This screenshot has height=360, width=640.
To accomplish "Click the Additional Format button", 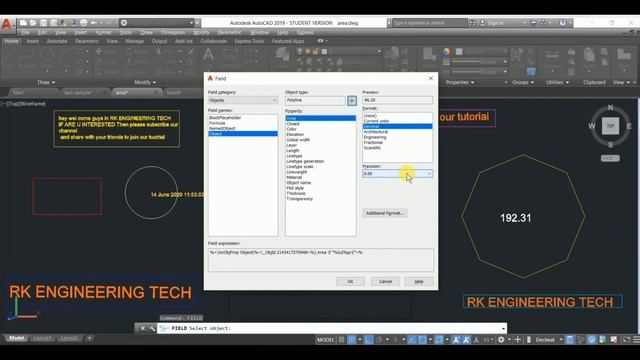I will coord(384,213).
